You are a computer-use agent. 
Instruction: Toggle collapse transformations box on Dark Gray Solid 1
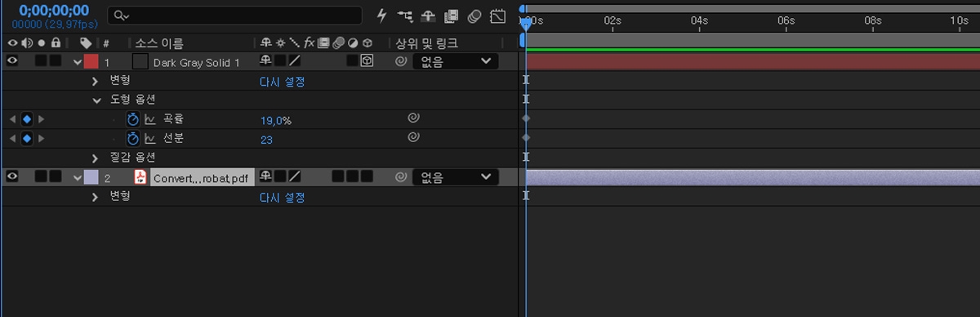(x=280, y=61)
